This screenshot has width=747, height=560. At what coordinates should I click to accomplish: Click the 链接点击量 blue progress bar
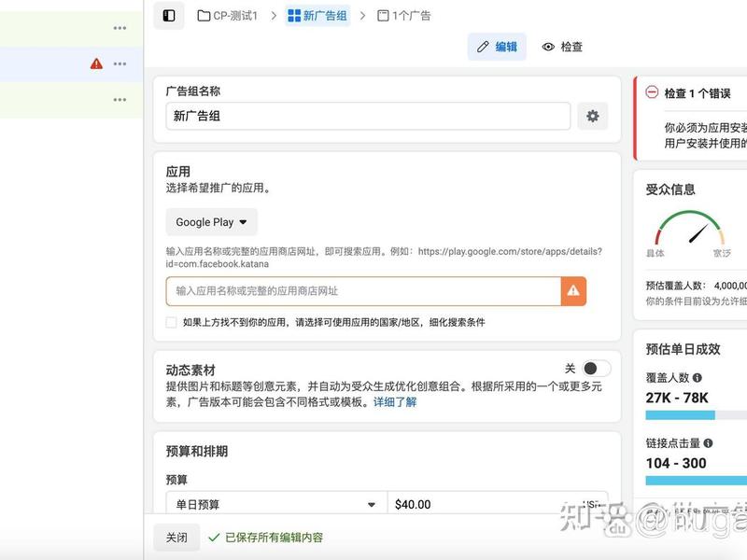pos(696,481)
